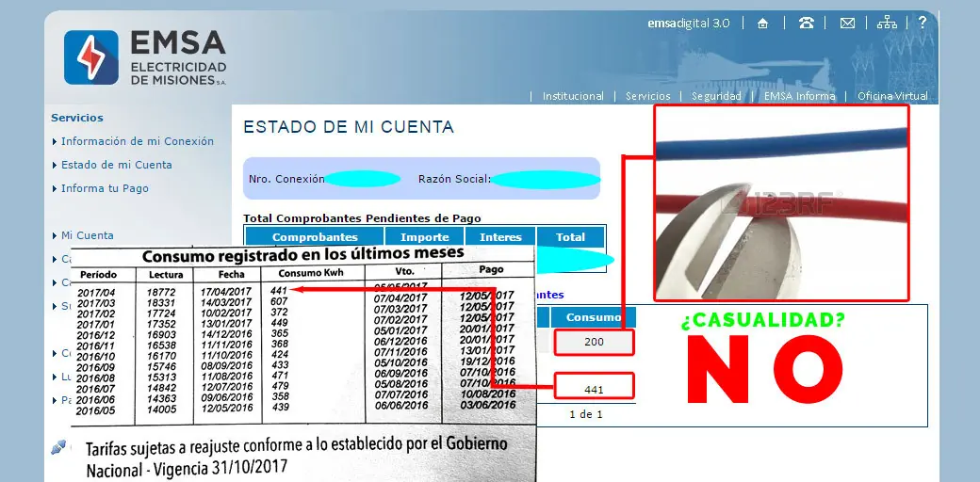Click period 2017/04 in paper bill

[x=95, y=292]
